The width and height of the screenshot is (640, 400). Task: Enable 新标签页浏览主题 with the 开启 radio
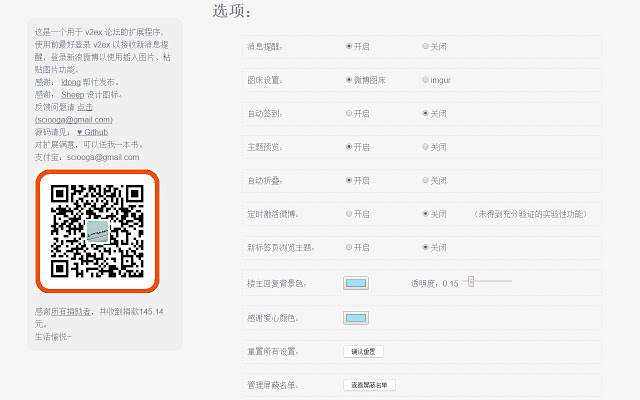click(x=348, y=247)
